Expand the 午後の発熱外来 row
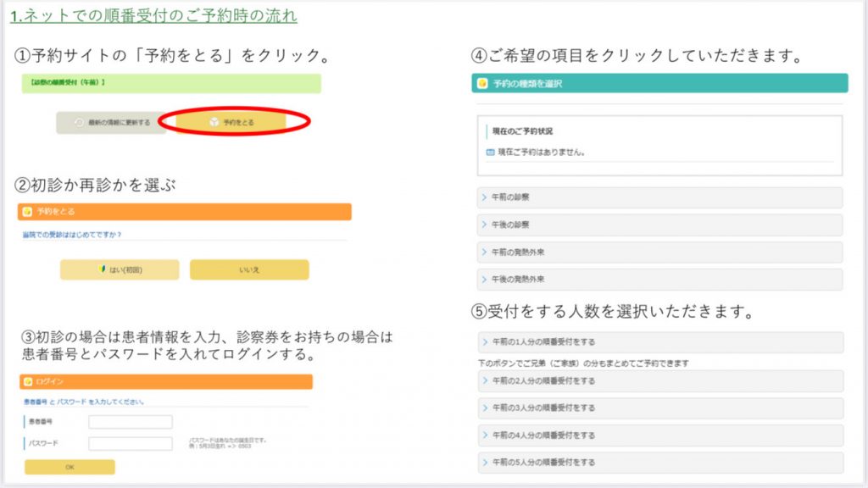The width and height of the screenshot is (868, 488). pyautogui.click(x=660, y=280)
